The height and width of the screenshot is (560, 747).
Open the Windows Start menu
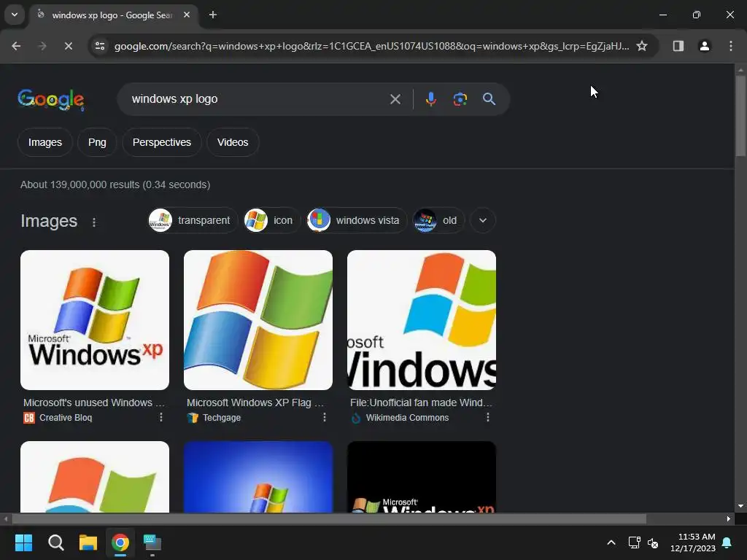point(23,542)
